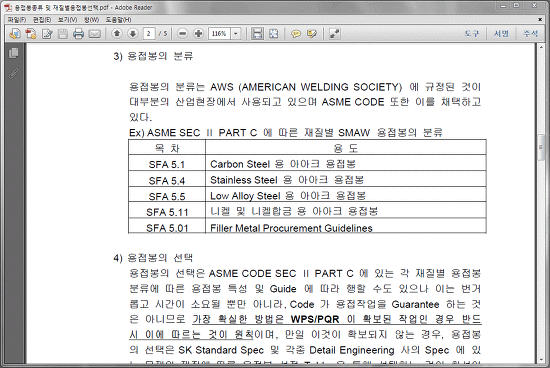The image size is (550, 368).
Task: Click the underlined bold 'WPS/PQR' text
Action: tap(315, 319)
